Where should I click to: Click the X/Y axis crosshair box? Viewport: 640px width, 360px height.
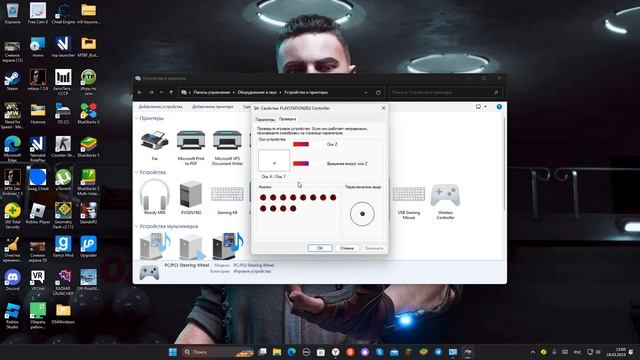(274, 160)
